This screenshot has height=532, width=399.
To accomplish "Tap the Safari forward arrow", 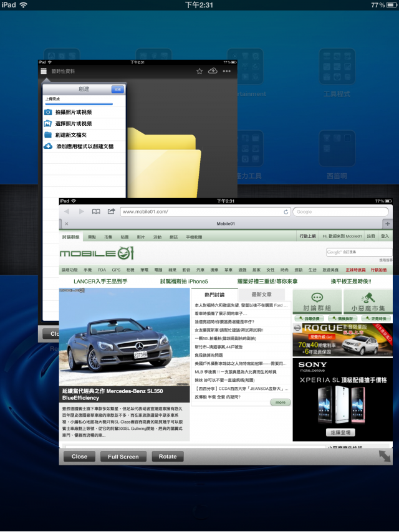I will [x=81, y=211].
